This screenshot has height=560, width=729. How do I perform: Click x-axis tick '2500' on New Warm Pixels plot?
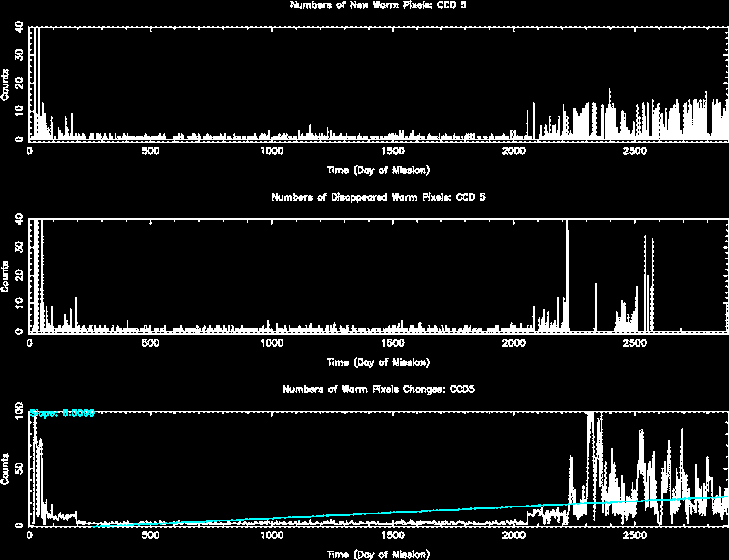635,151
